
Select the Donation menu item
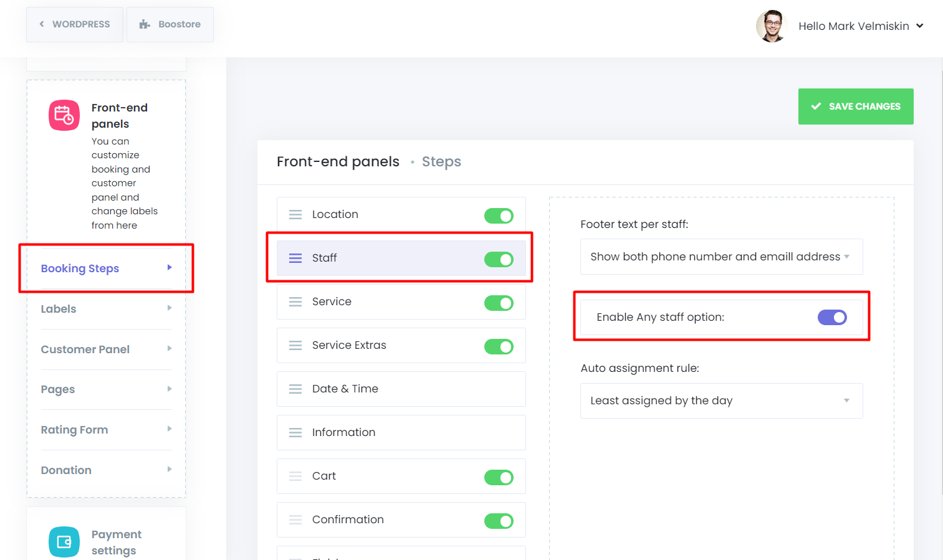point(107,470)
